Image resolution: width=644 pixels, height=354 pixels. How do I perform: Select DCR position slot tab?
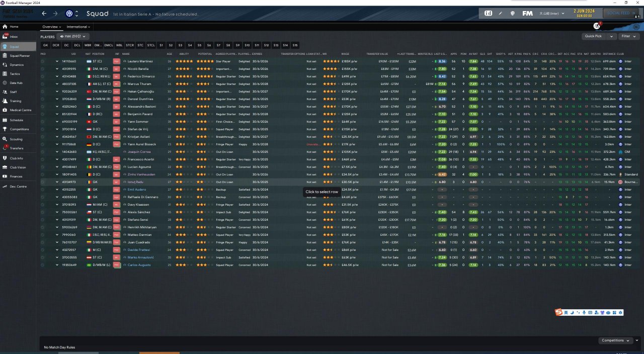[x=56, y=45]
